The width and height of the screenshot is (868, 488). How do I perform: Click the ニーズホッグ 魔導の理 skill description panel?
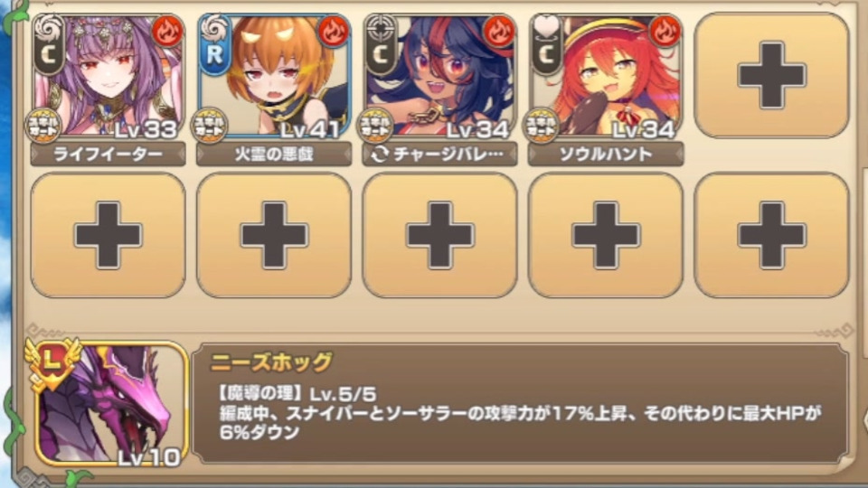521,404
